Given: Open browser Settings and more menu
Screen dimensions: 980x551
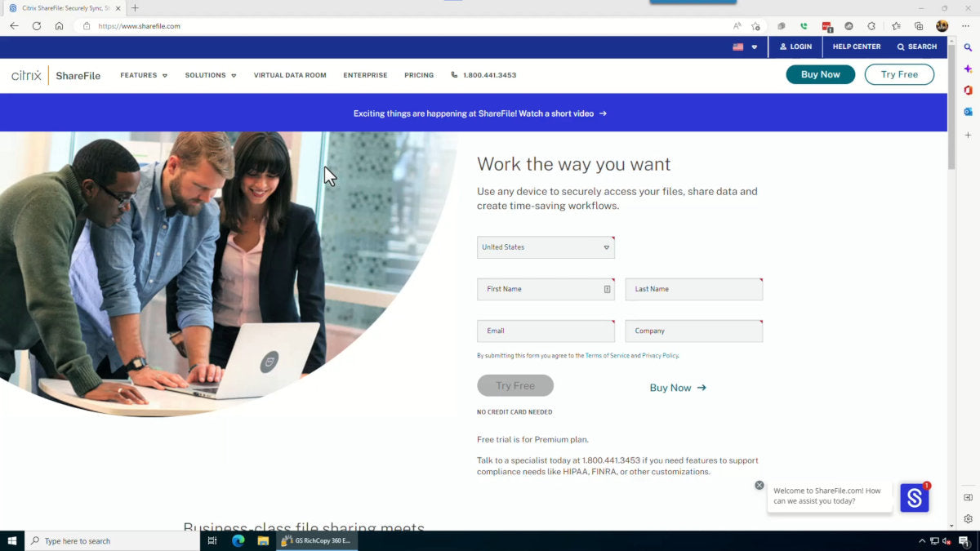Looking at the screenshot, I should 965,26.
